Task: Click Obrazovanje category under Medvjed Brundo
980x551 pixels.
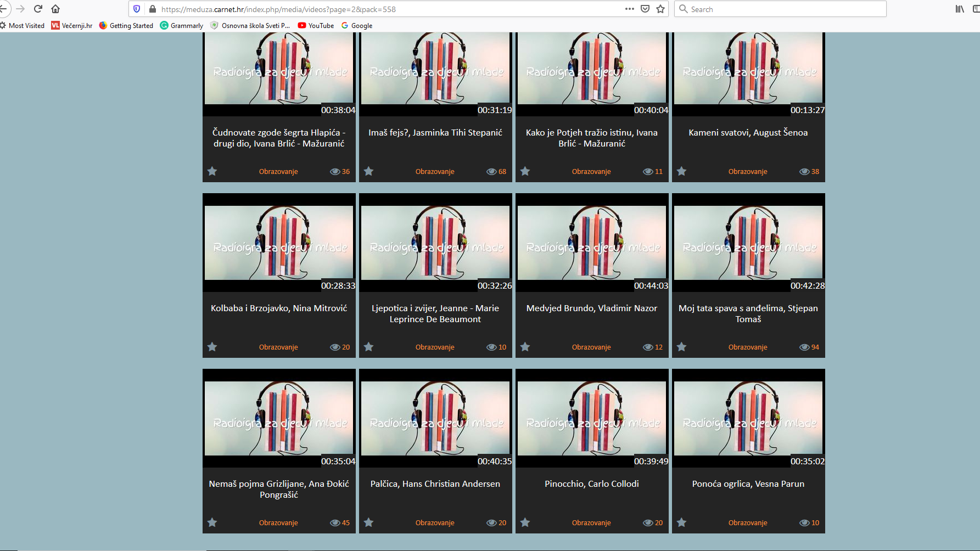Action: pyautogui.click(x=591, y=347)
